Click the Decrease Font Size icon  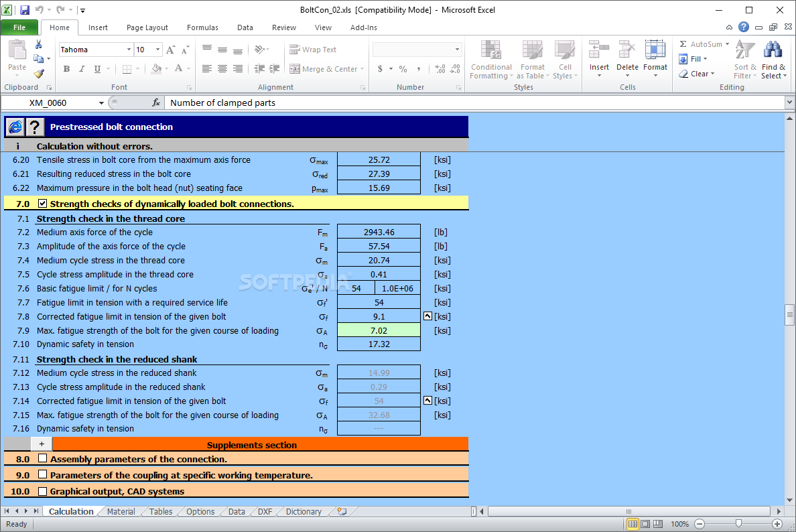(185, 50)
